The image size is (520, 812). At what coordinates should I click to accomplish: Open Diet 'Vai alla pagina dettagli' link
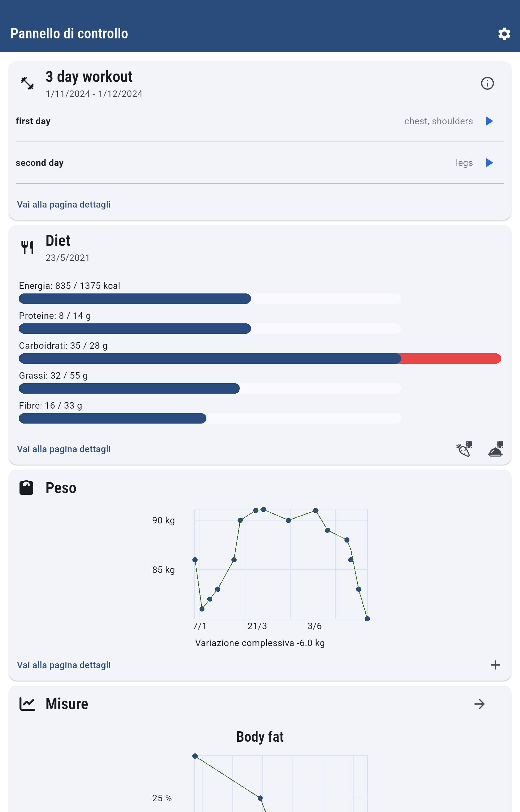[64, 449]
